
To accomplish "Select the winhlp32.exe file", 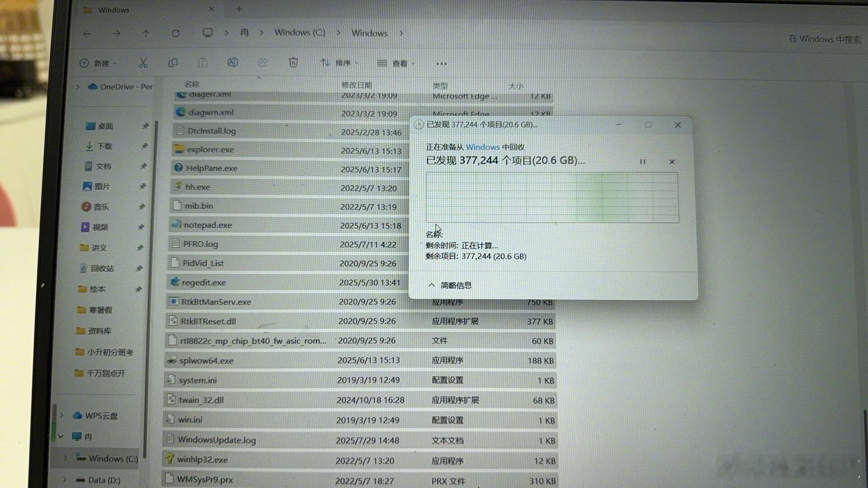I will click(202, 460).
